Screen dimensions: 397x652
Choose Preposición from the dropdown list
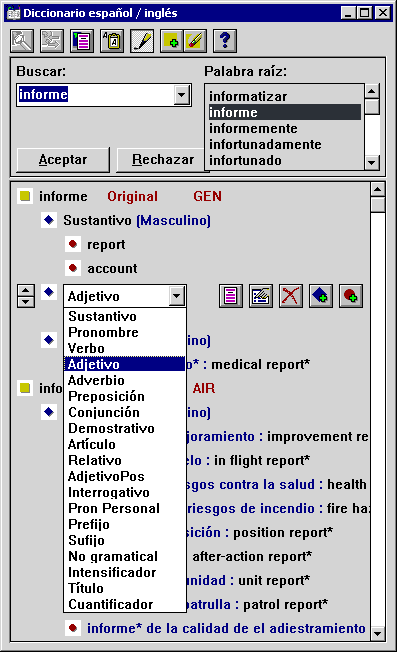pyautogui.click(x=124, y=396)
